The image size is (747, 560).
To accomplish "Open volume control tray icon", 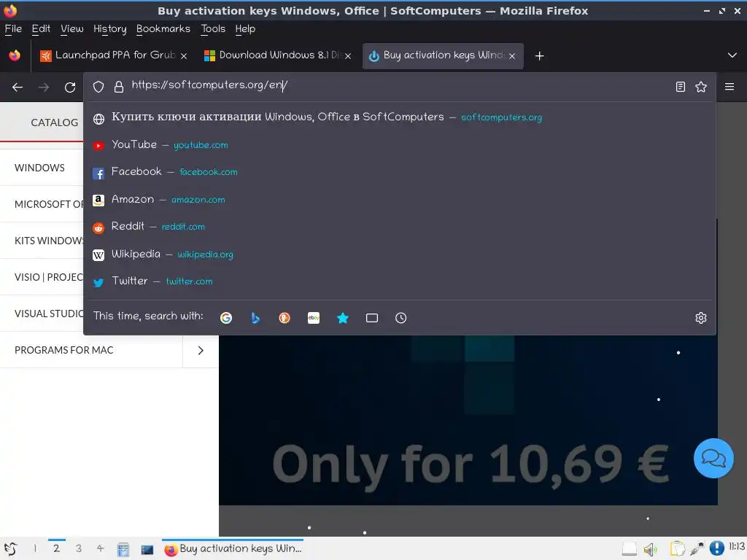I will [x=650, y=550].
